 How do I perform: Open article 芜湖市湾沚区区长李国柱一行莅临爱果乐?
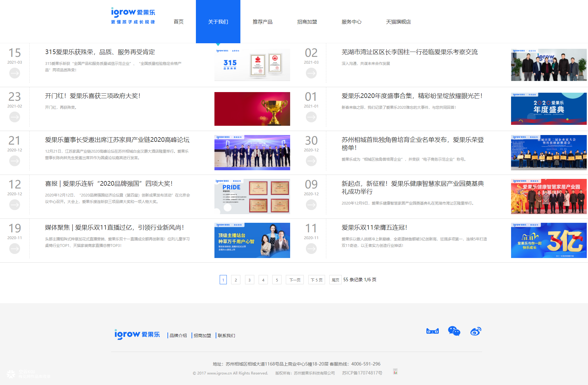[x=410, y=52]
